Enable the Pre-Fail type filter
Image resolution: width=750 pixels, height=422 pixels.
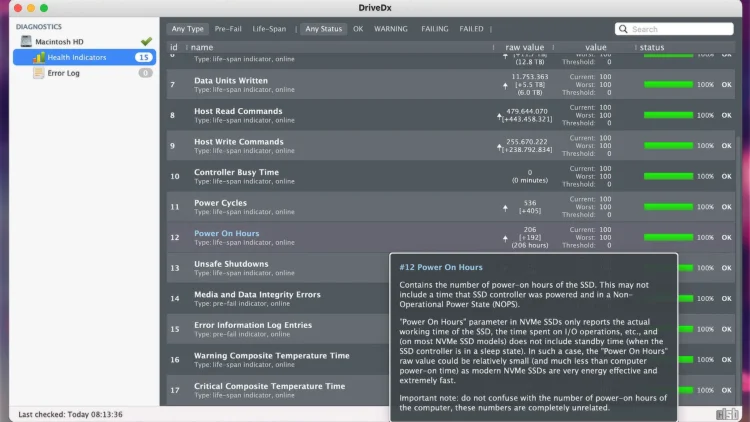[x=227, y=29]
